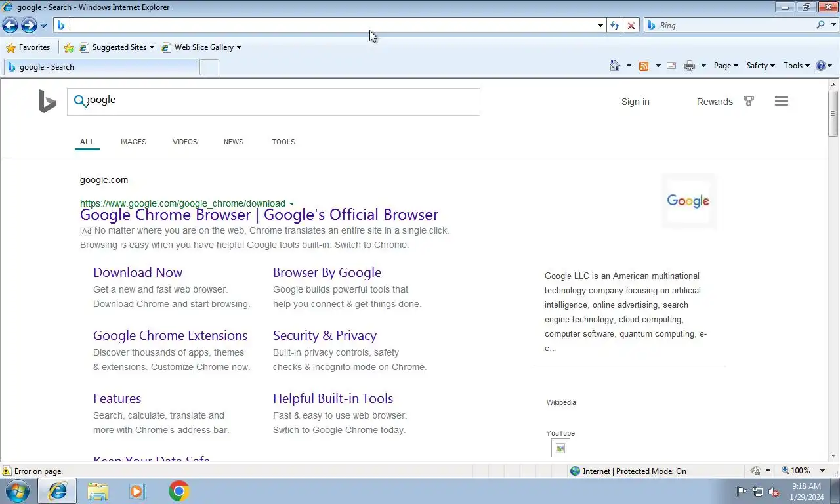Click the search magnifier in Bing box
The height and width of the screenshot is (504, 840).
[x=80, y=101]
